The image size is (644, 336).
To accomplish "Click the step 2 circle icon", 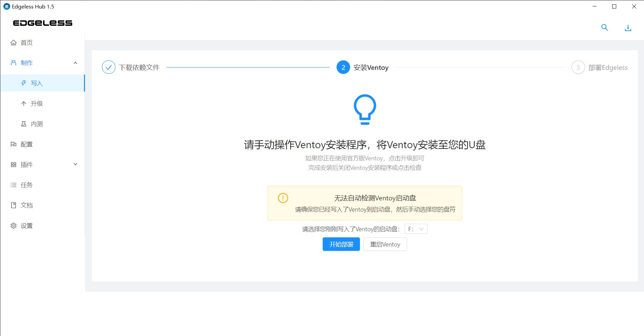I will [343, 67].
